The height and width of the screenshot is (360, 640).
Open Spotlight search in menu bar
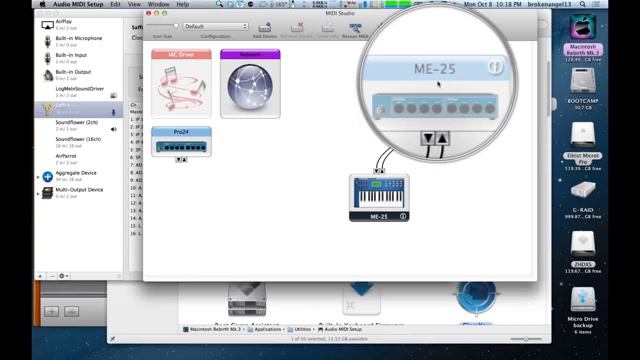(582, 4)
